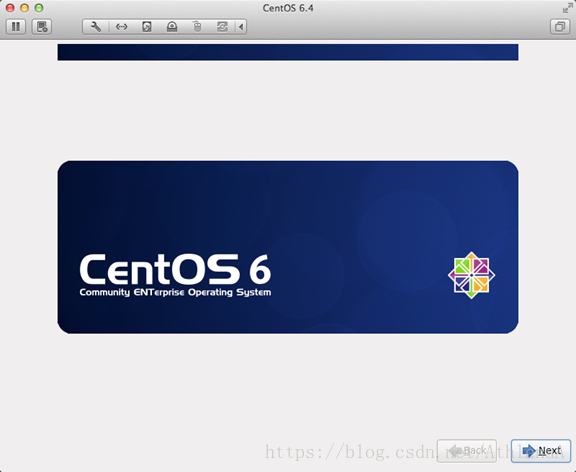Minimize the CentOS 6.4 window

(x=24, y=8)
